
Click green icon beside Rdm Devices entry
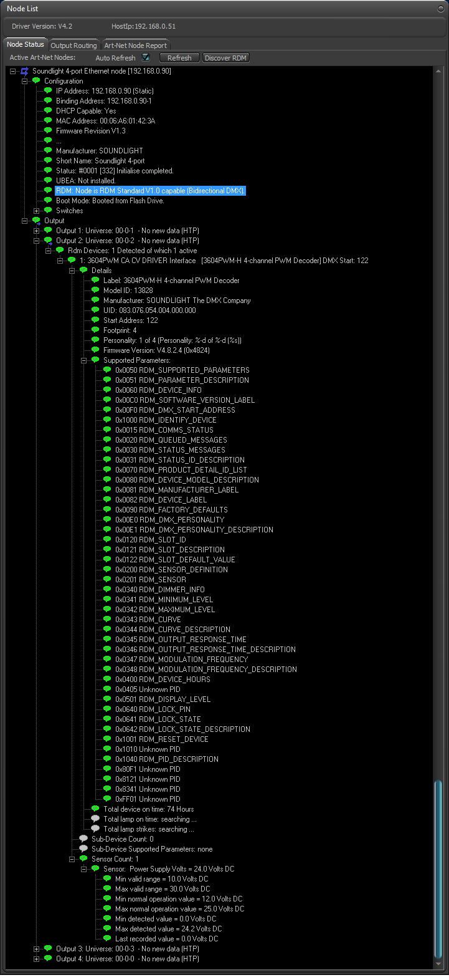(x=60, y=251)
